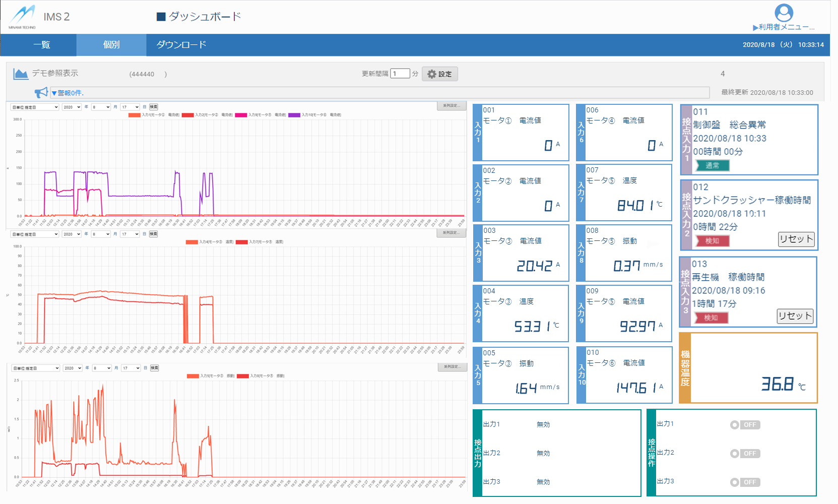This screenshot has height=504, width=838.
Task: Open the day dropdown in the vibration chart
Action: point(131,368)
